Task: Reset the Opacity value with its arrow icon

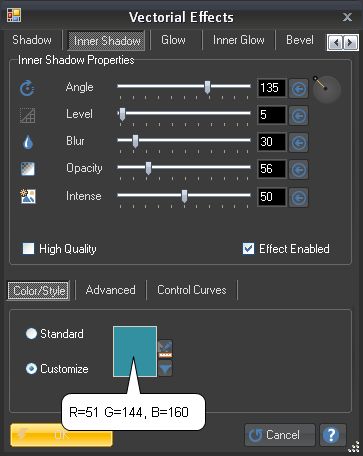Action: [298, 169]
